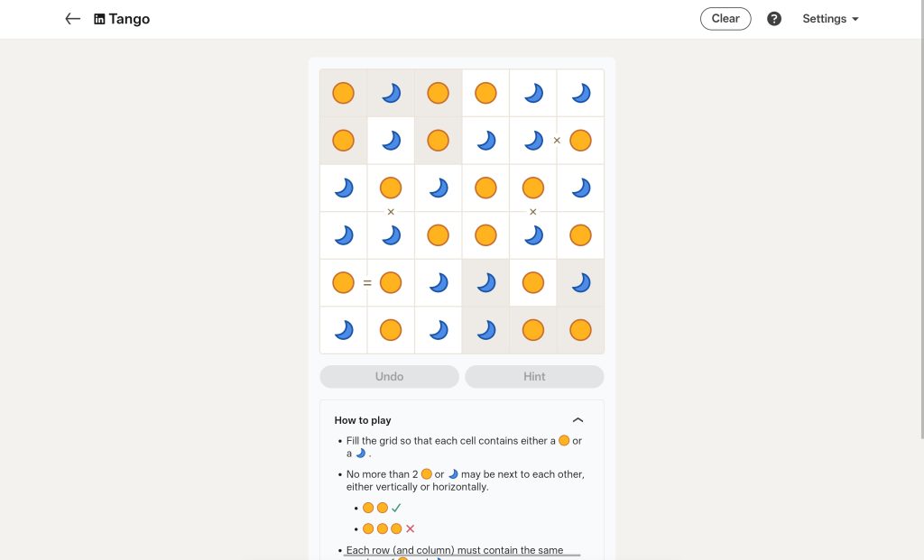Image resolution: width=924 pixels, height=560 pixels.
Task: Click the moon in the top-right grid cell
Action: tap(580, 93)
